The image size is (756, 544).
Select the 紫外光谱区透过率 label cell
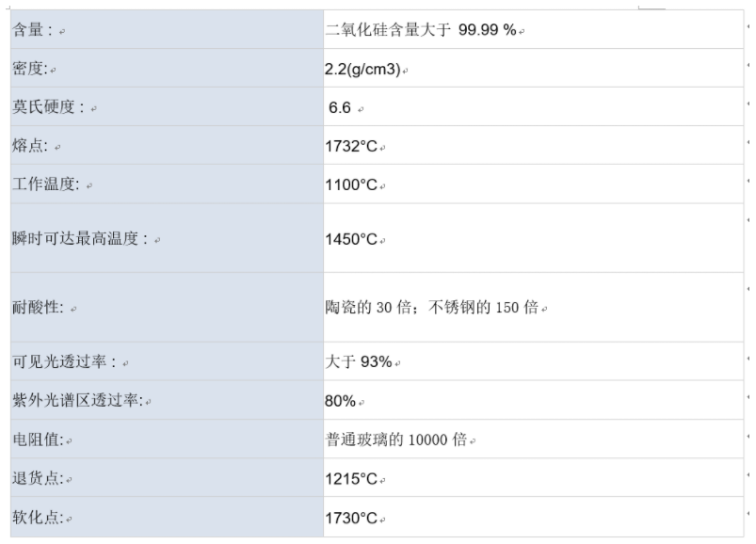77,401
